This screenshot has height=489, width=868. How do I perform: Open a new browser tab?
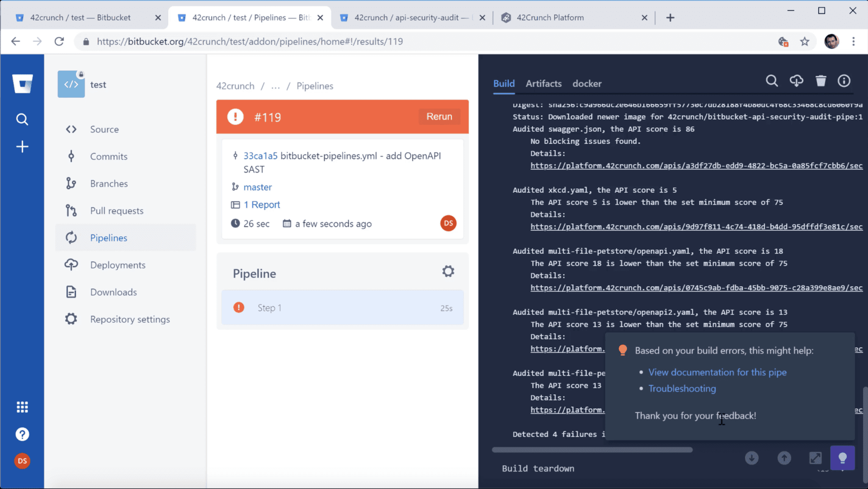pos(670,17)
